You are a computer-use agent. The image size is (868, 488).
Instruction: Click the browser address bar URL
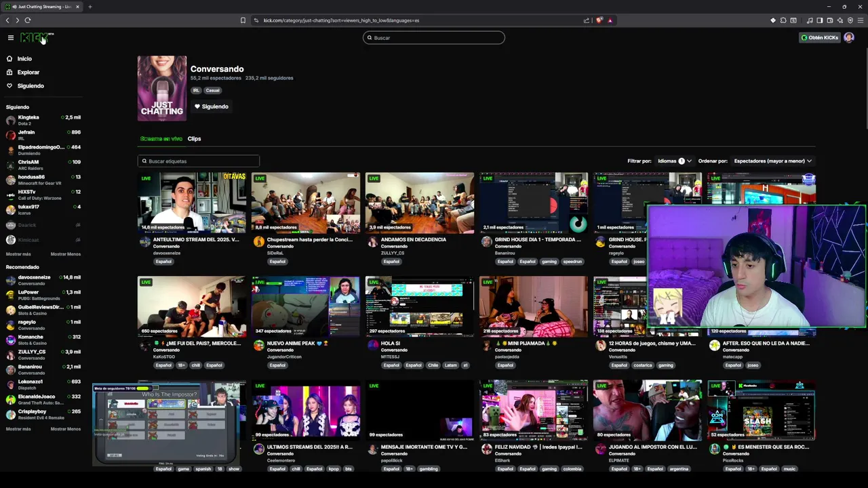coord(341,20)
